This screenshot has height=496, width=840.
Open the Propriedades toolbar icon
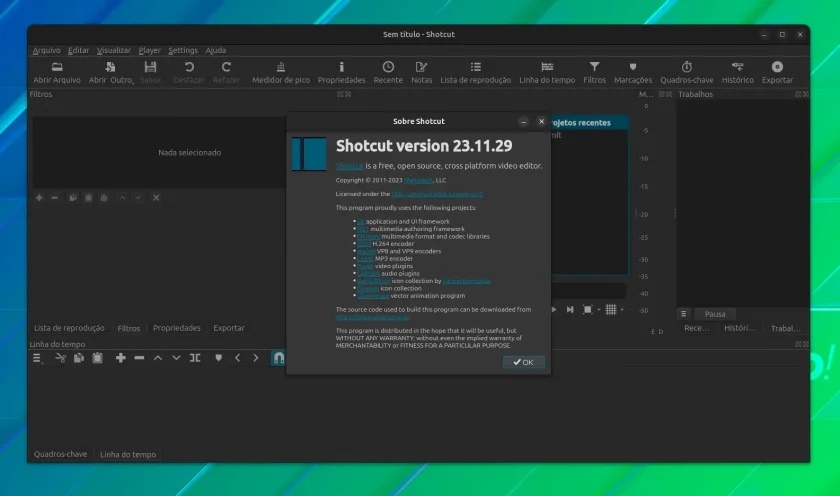pos(341,67)
